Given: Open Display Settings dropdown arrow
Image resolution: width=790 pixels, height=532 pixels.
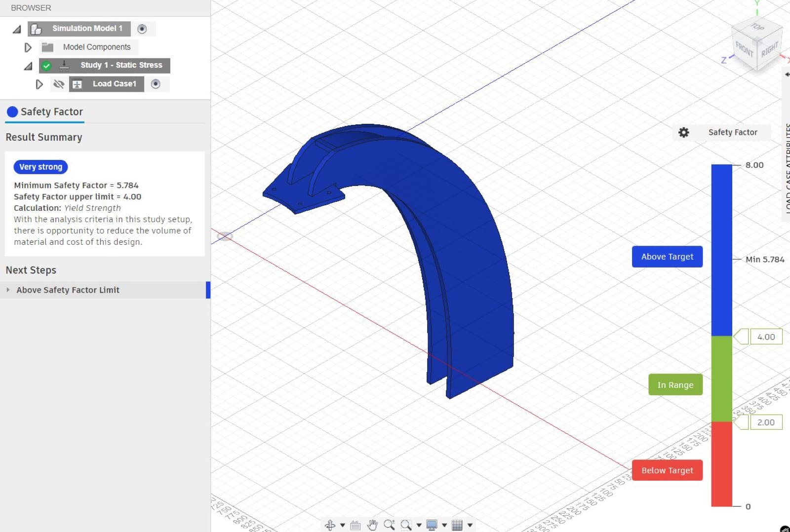Looking at the screenshot, I should pyautogui.click(x=444, y=525).
